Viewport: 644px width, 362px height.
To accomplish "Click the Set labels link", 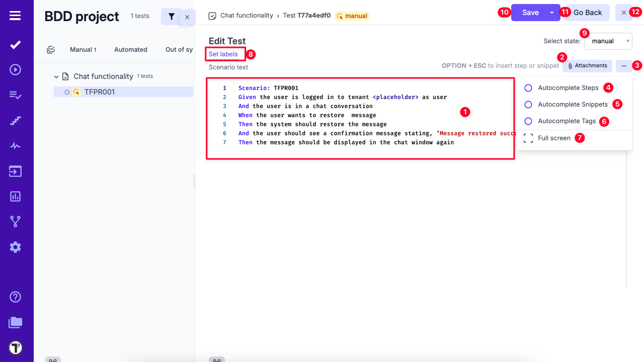I will pos(223,54).
